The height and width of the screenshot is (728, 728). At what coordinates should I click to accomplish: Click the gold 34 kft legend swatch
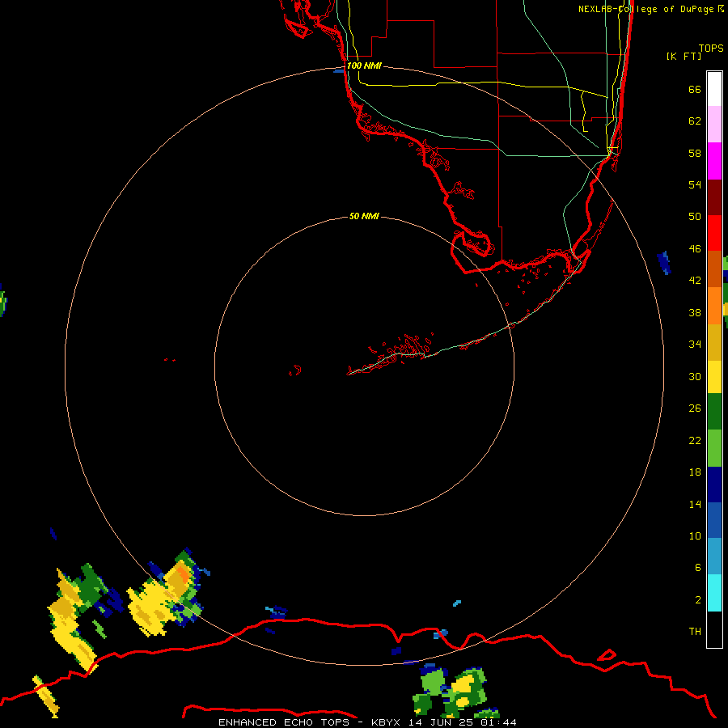coord(714,343)
